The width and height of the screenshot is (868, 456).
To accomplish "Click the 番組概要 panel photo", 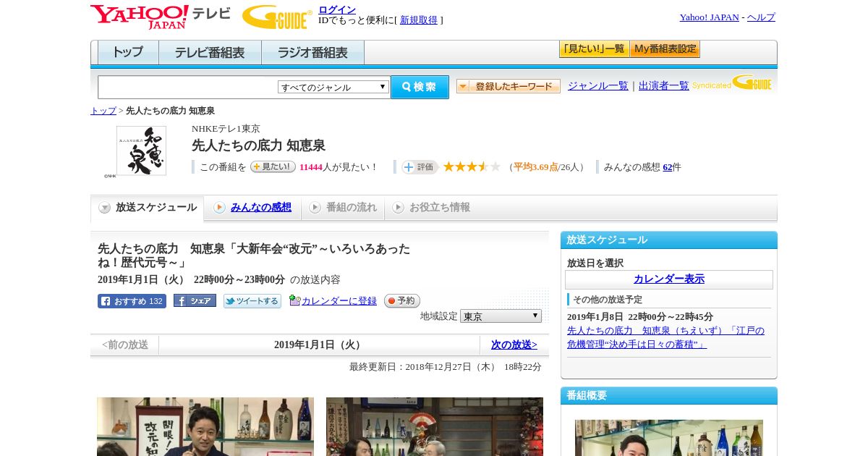I will pyautogui.click(x=669, y=437).
